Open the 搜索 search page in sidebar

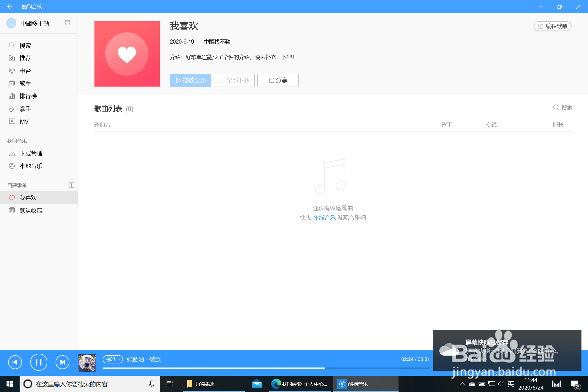tap(25, 45)
